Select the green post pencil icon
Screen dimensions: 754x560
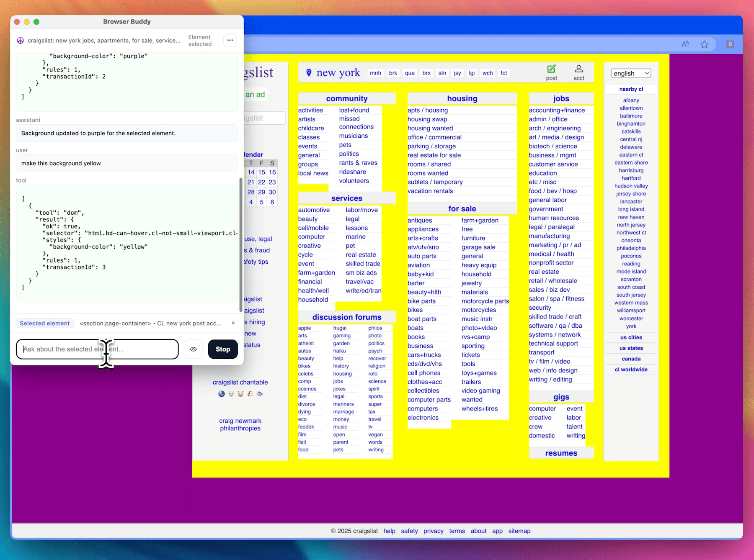[551, 69]
